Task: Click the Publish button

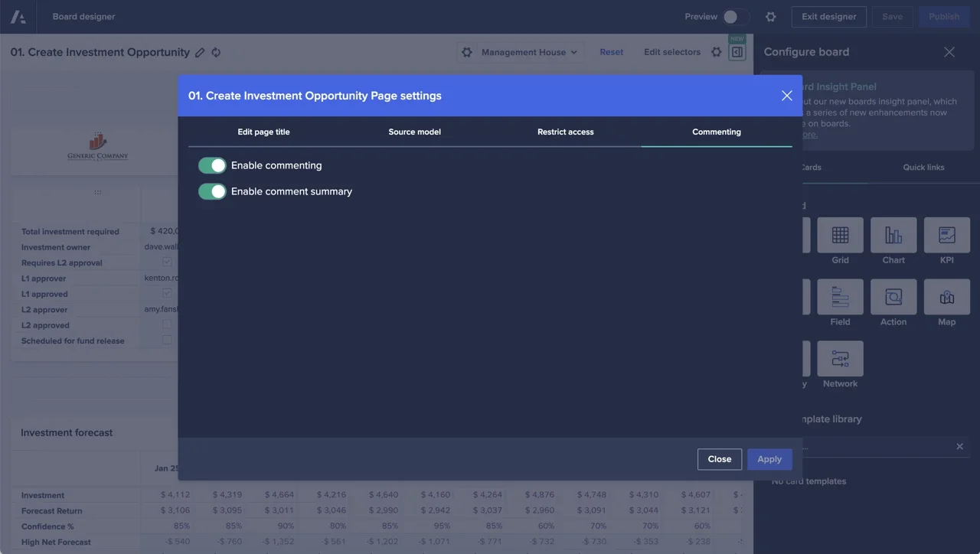Action: coord(944,17)
